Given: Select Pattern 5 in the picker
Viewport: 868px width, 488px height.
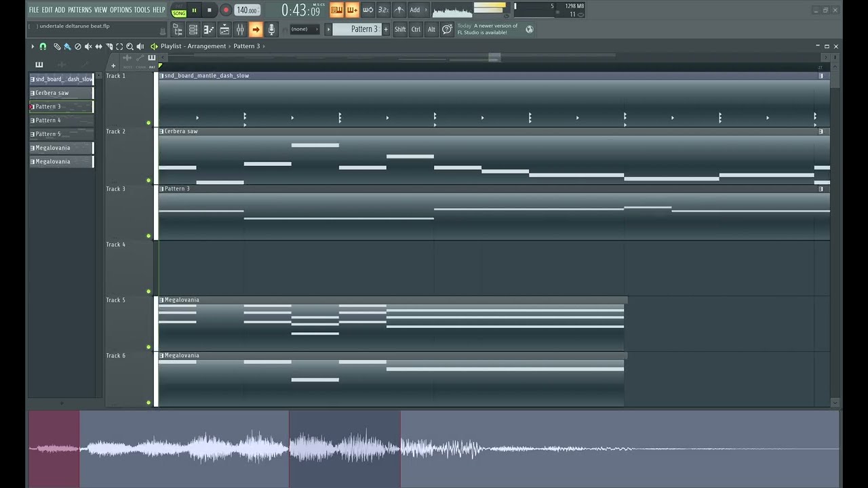Looking at the screenshot, I should [61, 134].
